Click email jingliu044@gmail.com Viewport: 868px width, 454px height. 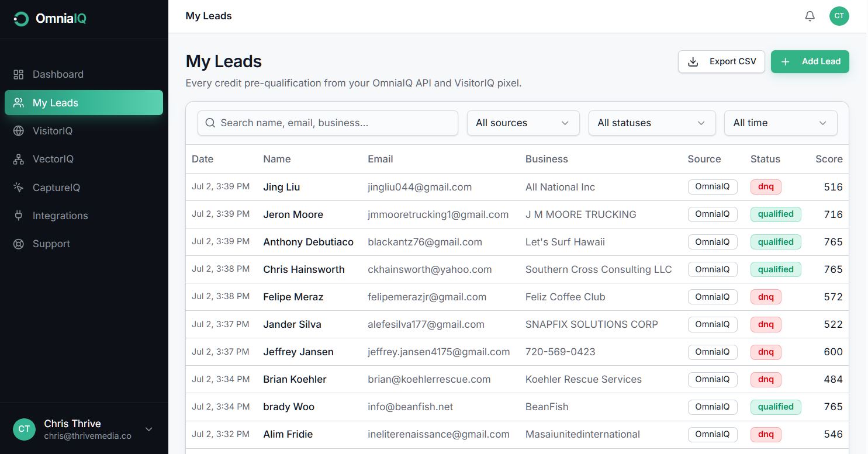[420, 187]
